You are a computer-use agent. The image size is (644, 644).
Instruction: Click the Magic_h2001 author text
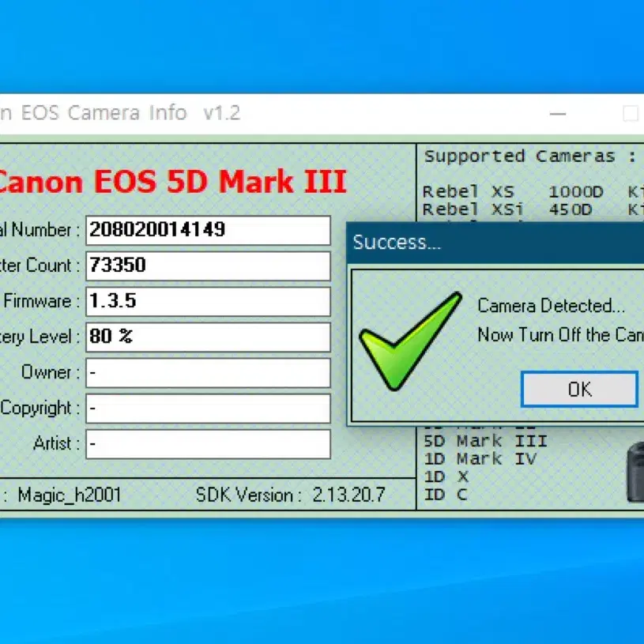70,495
